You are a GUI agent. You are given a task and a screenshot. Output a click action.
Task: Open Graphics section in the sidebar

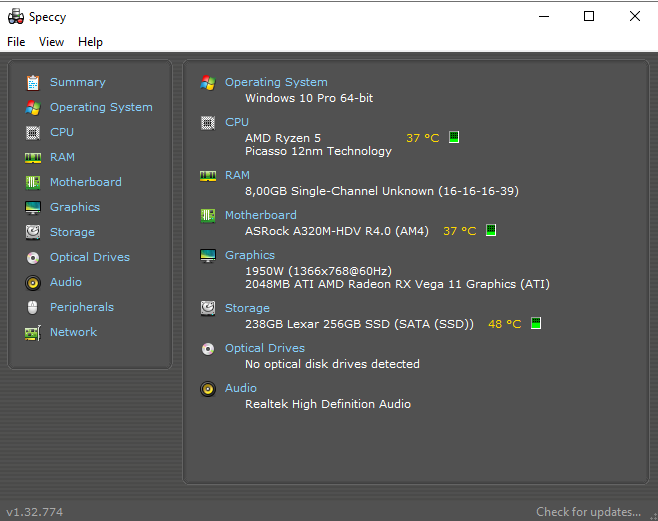click(75, 207)
